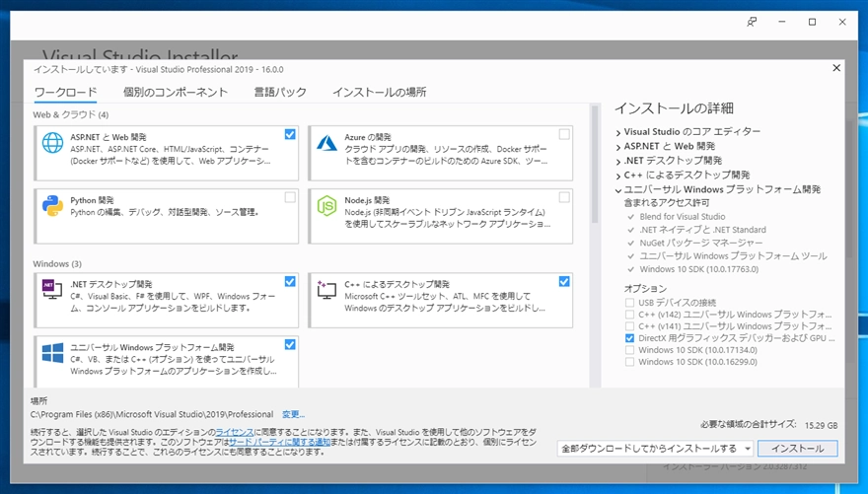The height and width of the screenshot is (494, 868).
Task: Click the Python development logo icon
Action: [x=52, y=206]
